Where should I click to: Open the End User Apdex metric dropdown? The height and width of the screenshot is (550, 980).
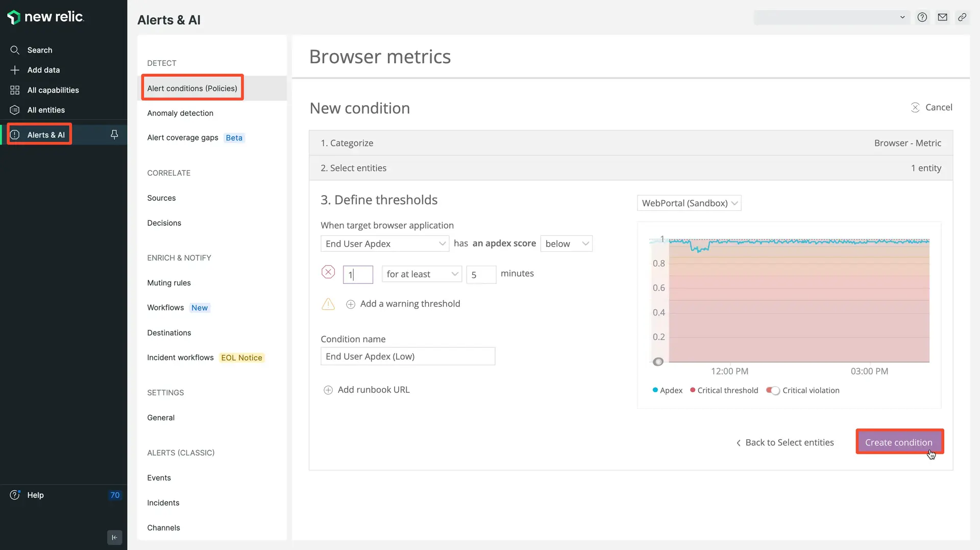point(385,244)
